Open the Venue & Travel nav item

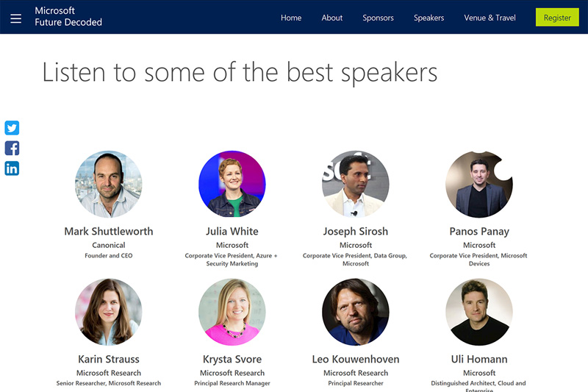(x=490, y=18)
